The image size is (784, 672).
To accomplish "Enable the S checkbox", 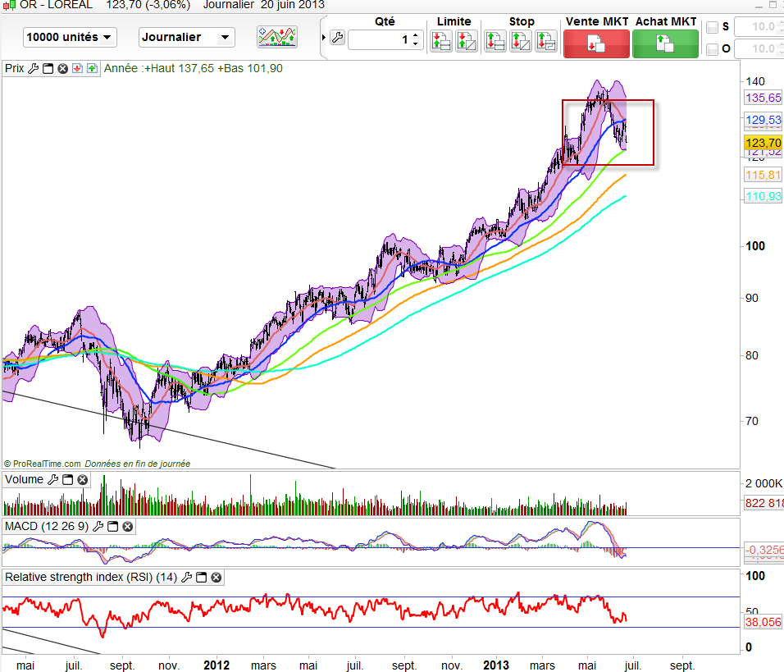I will (x=712, y=28).
